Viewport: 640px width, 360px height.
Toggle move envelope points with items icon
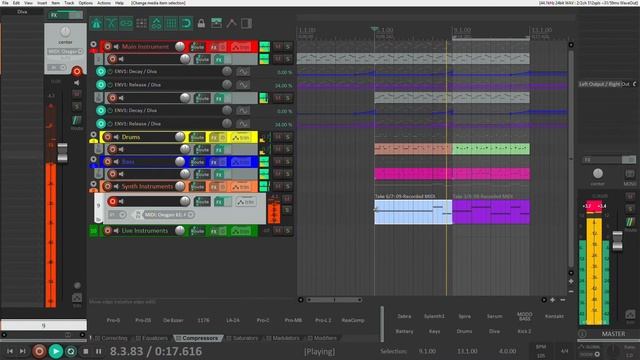click(156, 23)
